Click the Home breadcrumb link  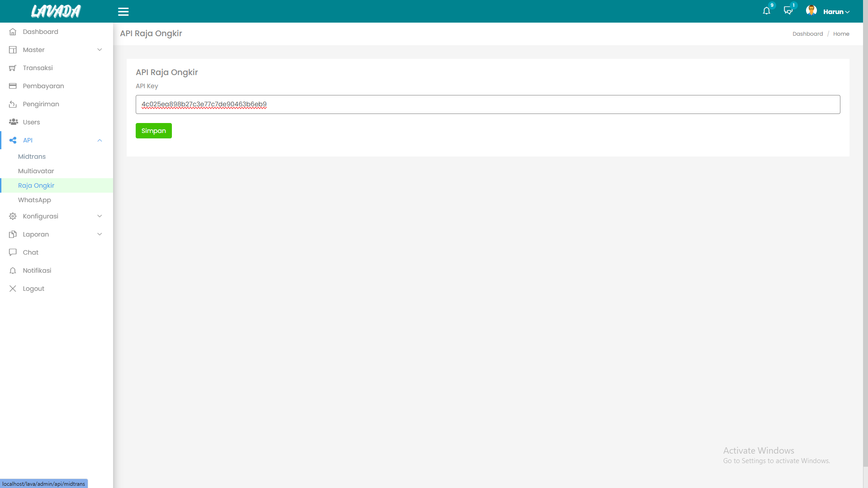point(841,34)
